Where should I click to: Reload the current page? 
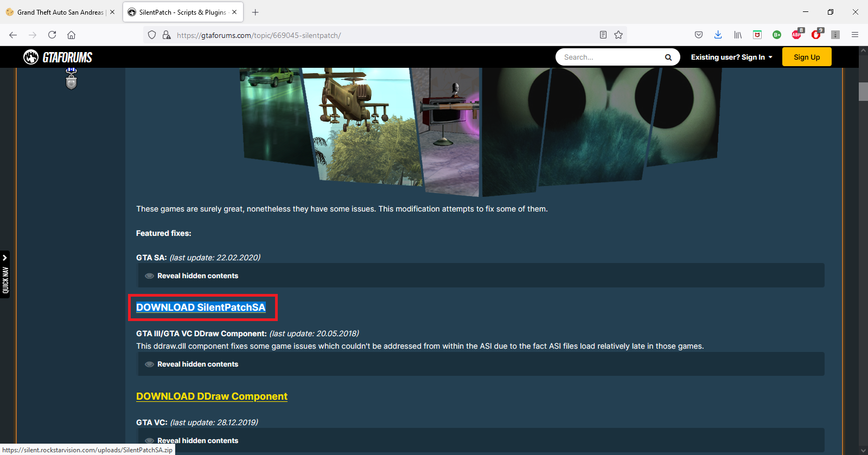click(52, 35)
